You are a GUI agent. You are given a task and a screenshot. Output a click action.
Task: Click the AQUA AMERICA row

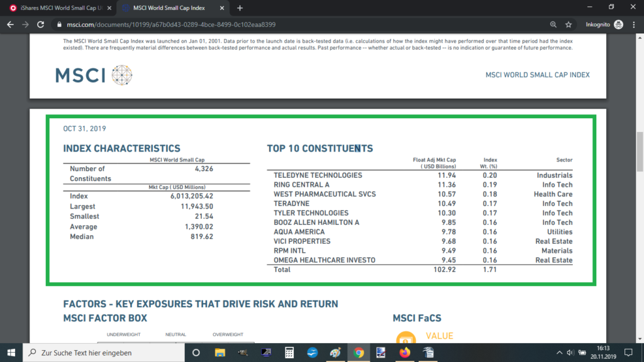299,232
